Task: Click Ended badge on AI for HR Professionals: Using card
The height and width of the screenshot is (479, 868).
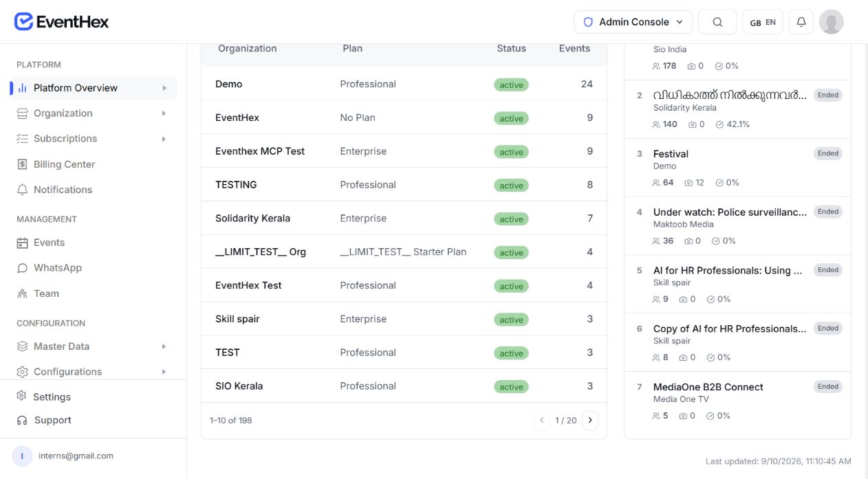Action: pos(828,270)
